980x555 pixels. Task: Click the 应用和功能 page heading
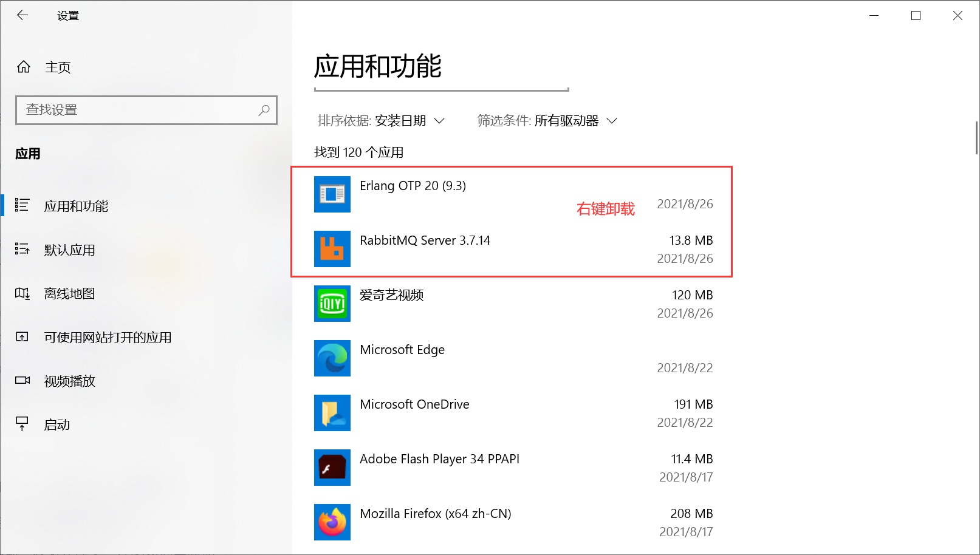pos(377,66)
